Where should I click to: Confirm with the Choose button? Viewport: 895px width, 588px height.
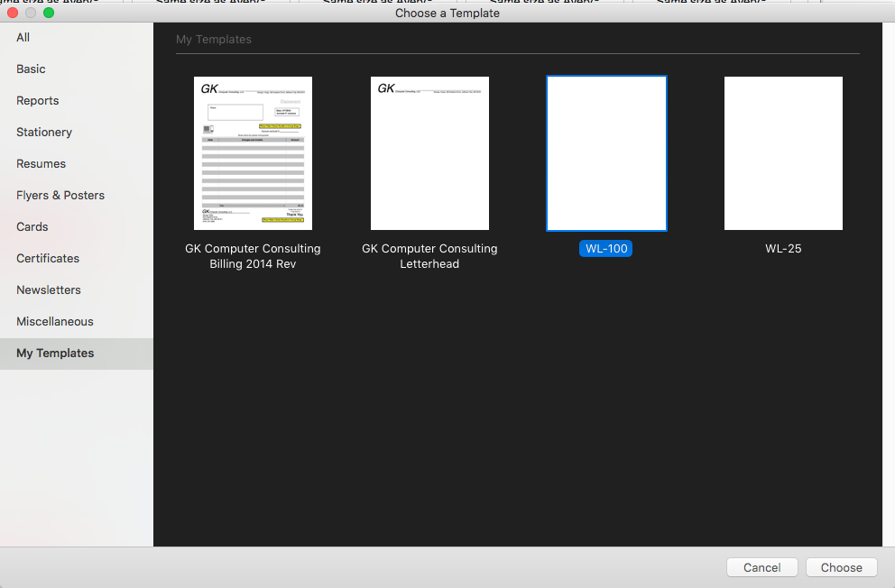pyautogui.click(x=842, y=567)
